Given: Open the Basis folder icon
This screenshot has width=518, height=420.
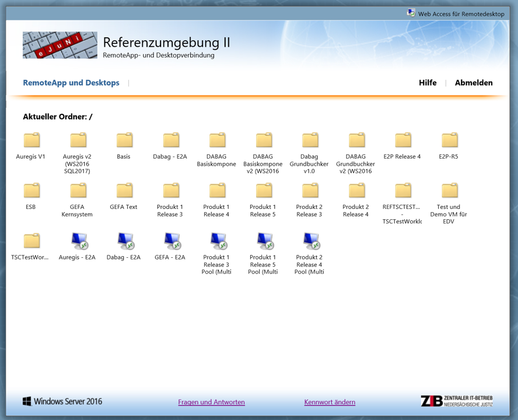Looking at the screenshot, I should [124, 141].
